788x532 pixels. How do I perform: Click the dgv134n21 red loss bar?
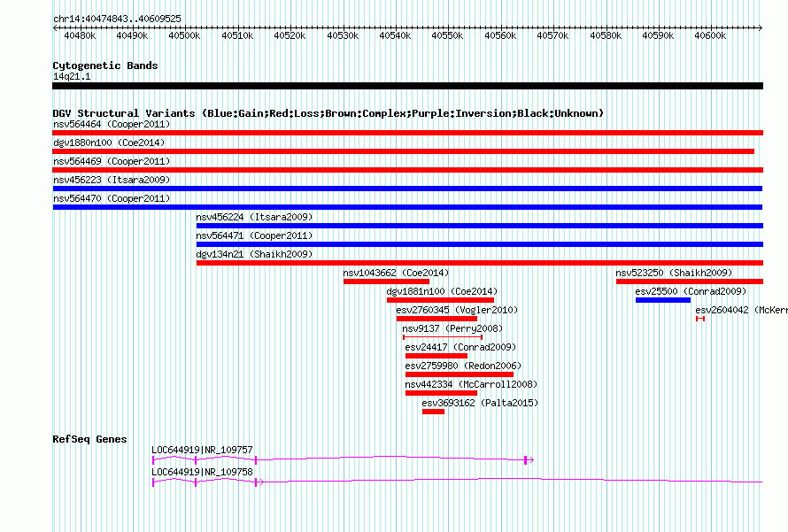(x=479, y=263)
